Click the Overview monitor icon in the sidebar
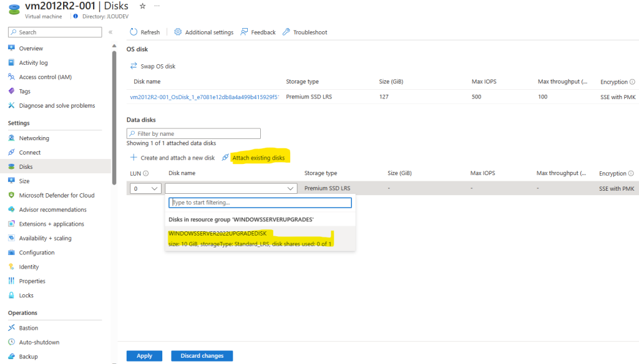The width and height of the screenshot is (639, 364). tap(11, 48)
